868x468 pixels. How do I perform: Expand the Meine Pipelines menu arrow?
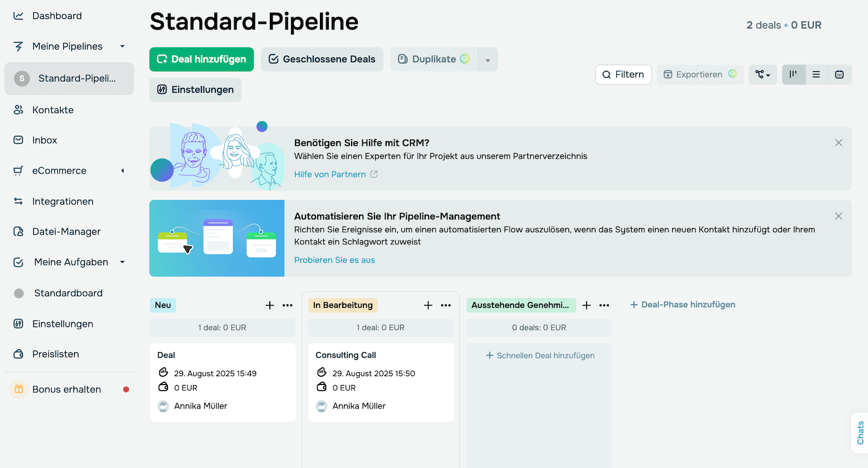(122, 46)
